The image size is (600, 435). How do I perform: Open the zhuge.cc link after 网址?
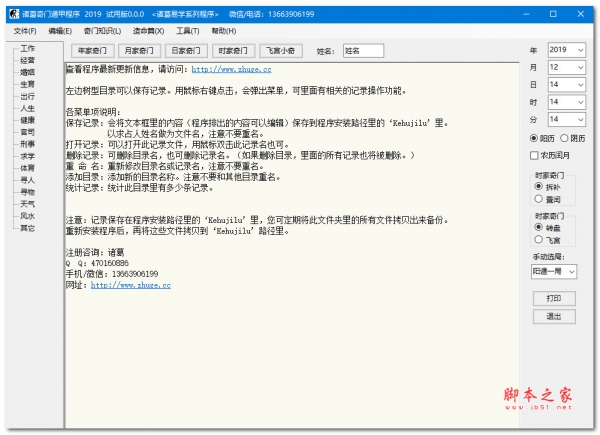tap(131, 285)
